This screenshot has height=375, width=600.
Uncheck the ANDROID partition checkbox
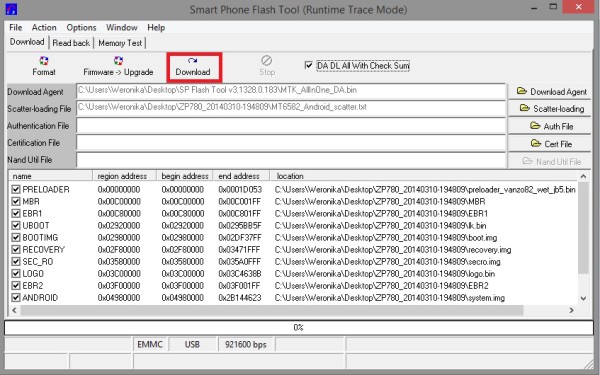coord(16,298)
